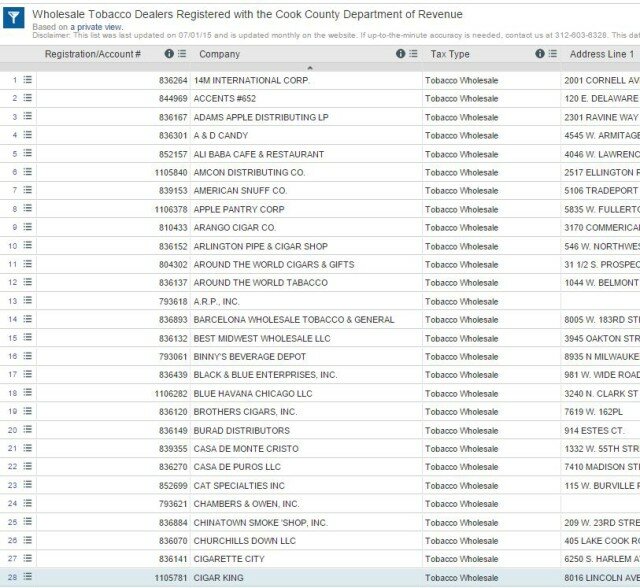Open row menu for 14M INTERNATIONAL CORP.

click(27, 80)
